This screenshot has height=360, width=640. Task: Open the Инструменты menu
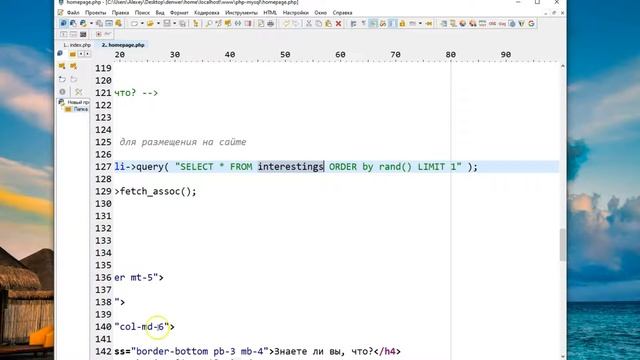[241, 13]
